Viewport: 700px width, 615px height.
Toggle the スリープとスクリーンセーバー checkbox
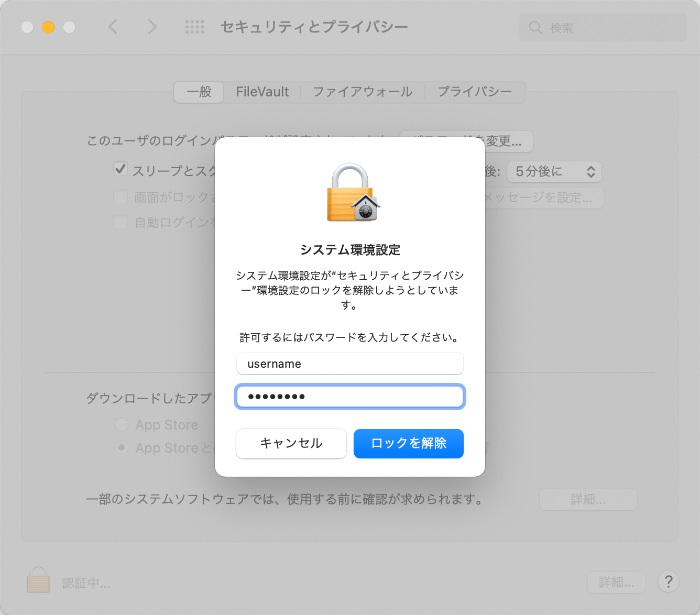point(121,169)
